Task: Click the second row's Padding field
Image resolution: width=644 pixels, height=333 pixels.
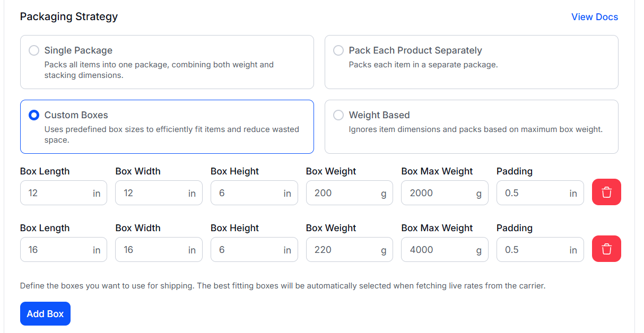Action: pyautogui.click(x=540, y=249)
